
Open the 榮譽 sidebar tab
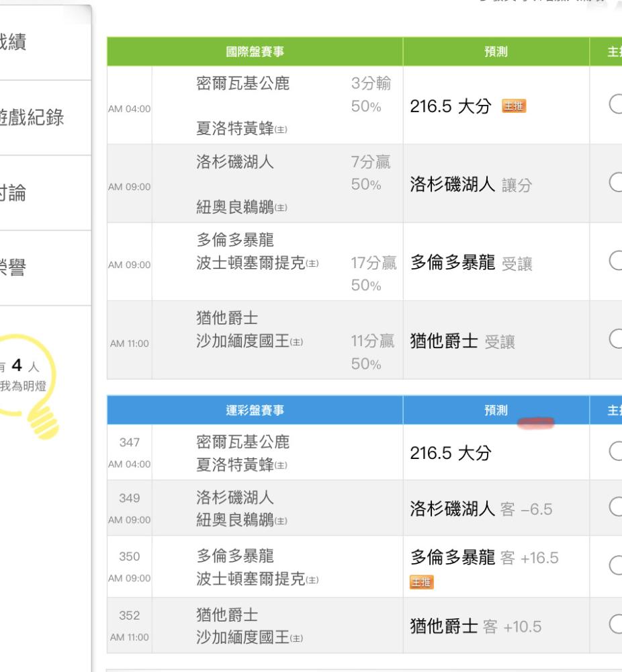coord(46,268)
